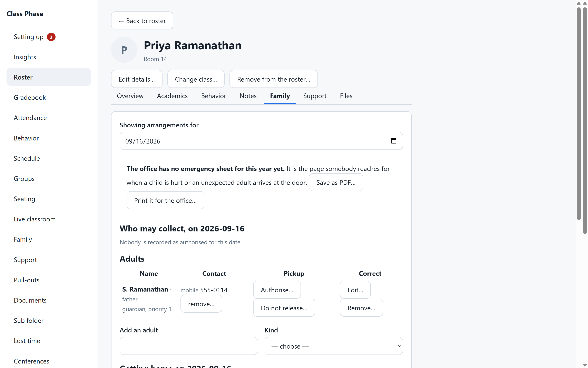Open Lost time in the sidebar
Viewport: 588px width, 368px height.
(49, 341)
